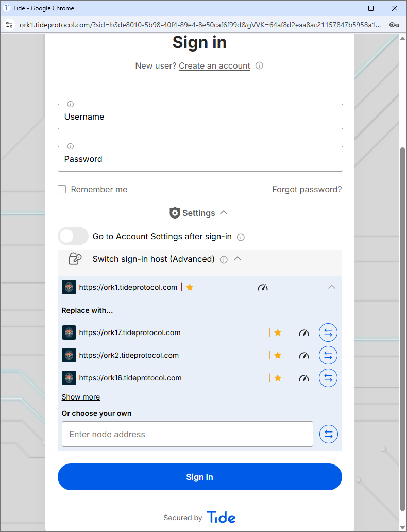Click the star icon in ork16 row

point(278,378)
